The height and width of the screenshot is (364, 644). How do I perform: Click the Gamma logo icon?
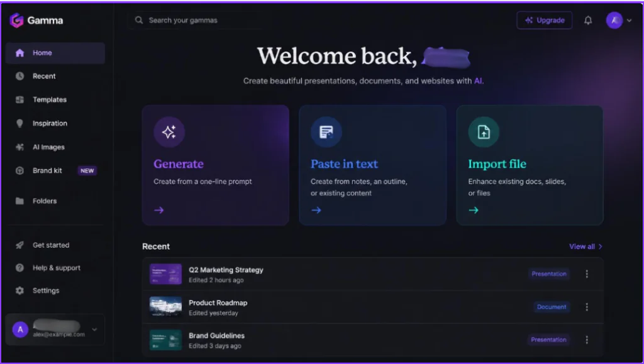tap(17, 20)
